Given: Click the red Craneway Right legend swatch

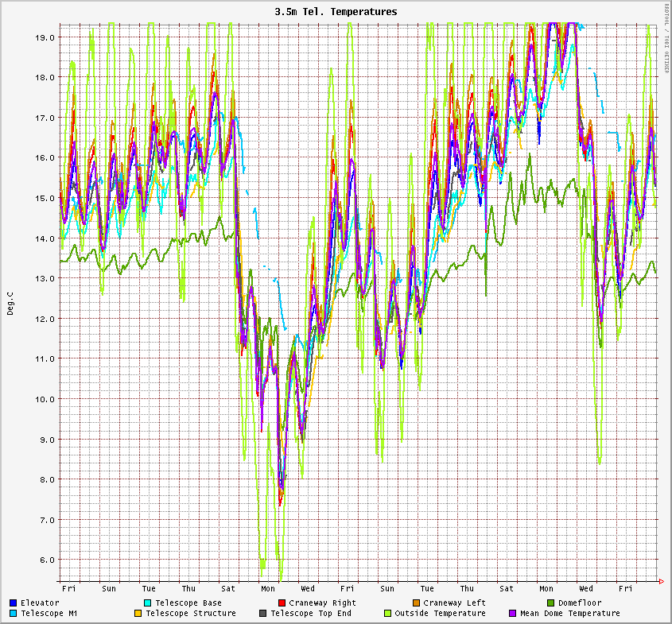Looking at the screenshot, I should (282, 603).
